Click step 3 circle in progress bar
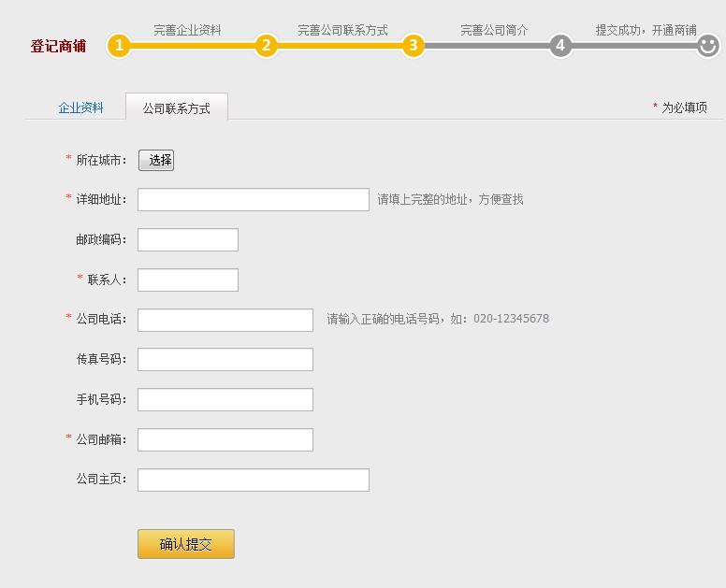The height and width of the screenshot is (588, 726). 414,45
